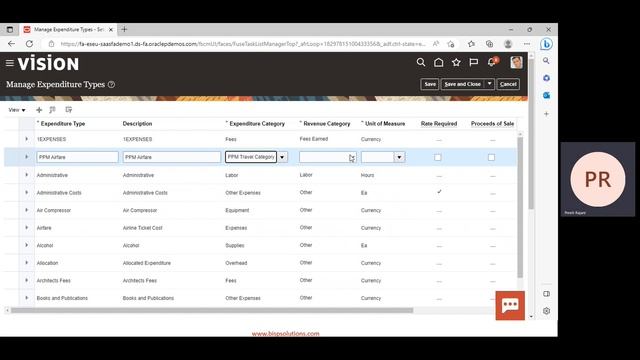Image resolution: width=640 pixels, height=360 pixels.
Task: Click the help icon beside Manage Expenditure Types
Action: point(111,84)
